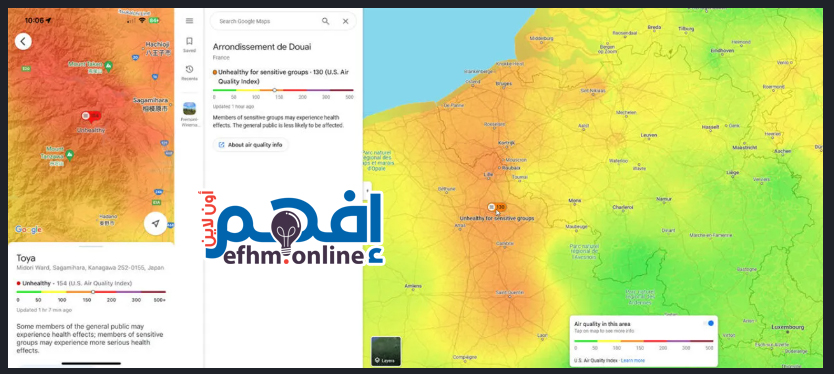Expand the Toya bottom sheet handle
The height and width of the screenshot is (374, 834).
[91, 246]
